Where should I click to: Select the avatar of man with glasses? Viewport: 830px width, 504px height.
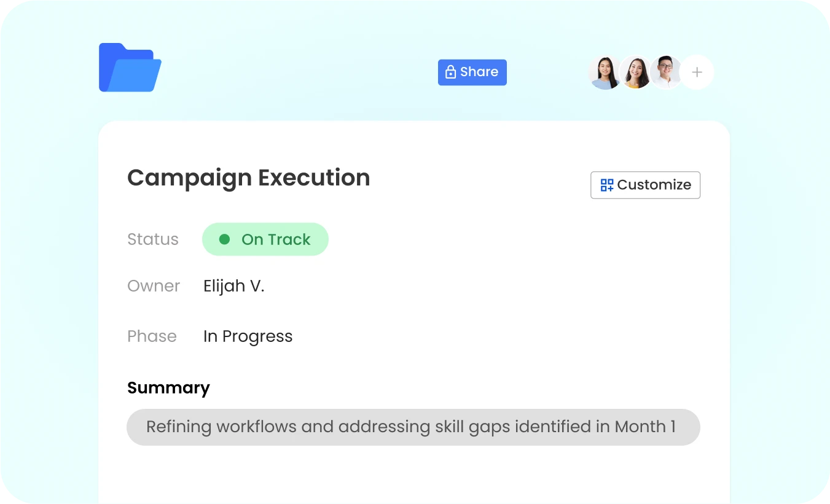(665, 72)
